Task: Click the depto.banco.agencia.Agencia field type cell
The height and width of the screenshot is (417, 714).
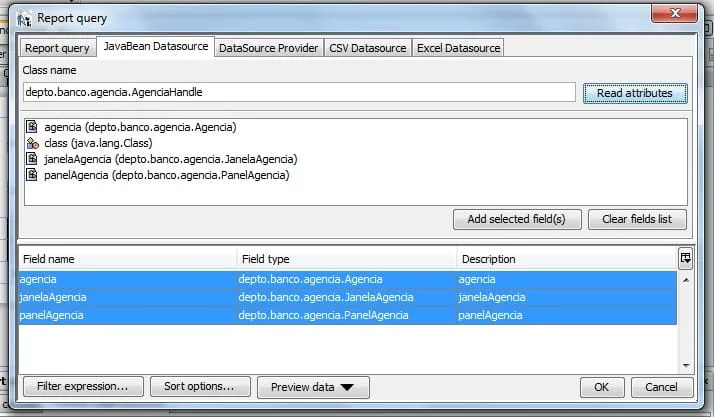Action: click(347, 280)
